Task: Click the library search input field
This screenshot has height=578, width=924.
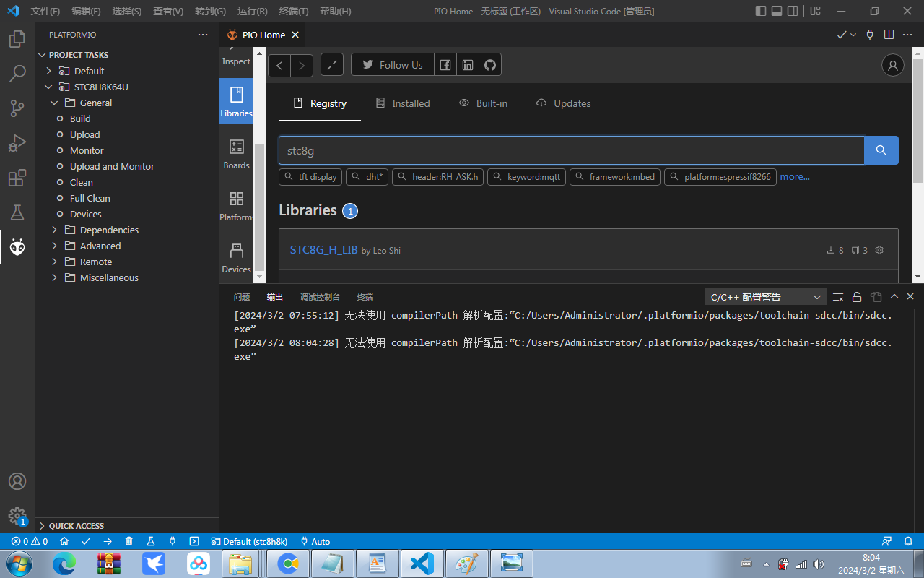Action: 572,150
